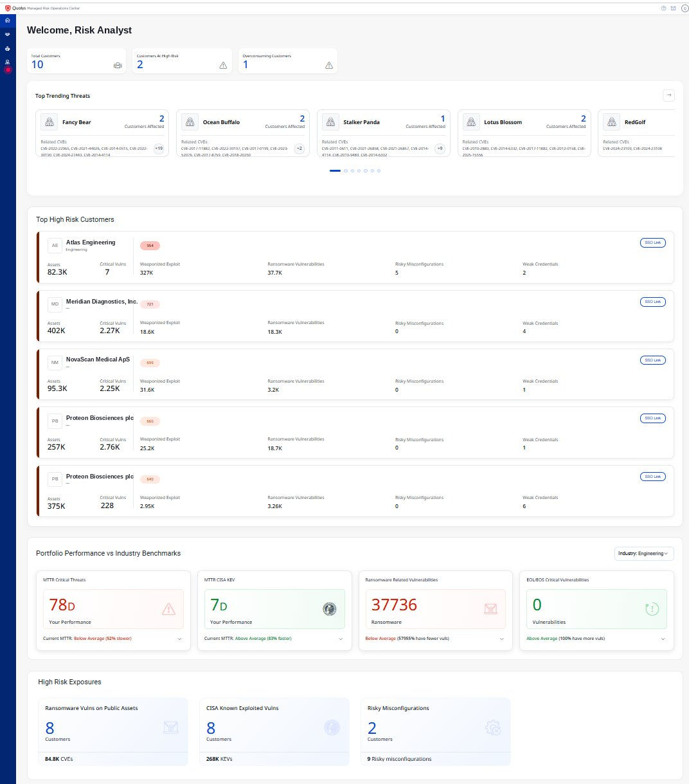Show +19 more CVEs for Fancy Bear
Image resolution: width=689 pixels, height=784 pixels.
click(x=159, y=149)
